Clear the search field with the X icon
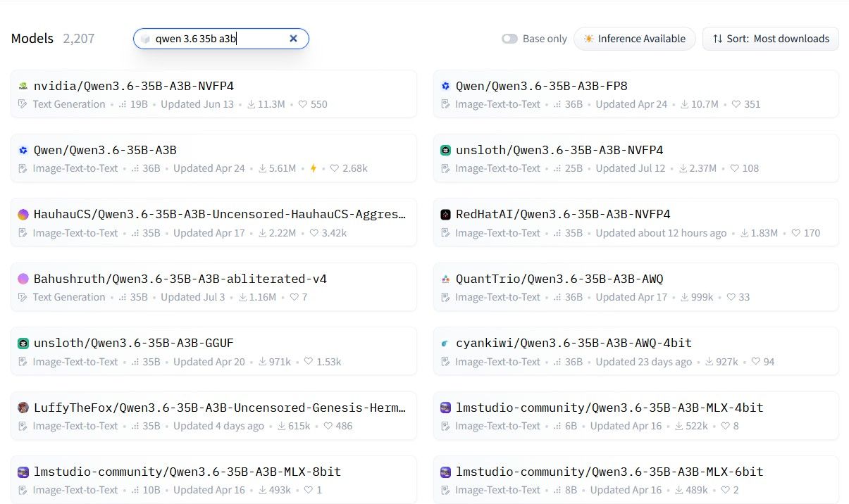849x504 pixels. 293,39
